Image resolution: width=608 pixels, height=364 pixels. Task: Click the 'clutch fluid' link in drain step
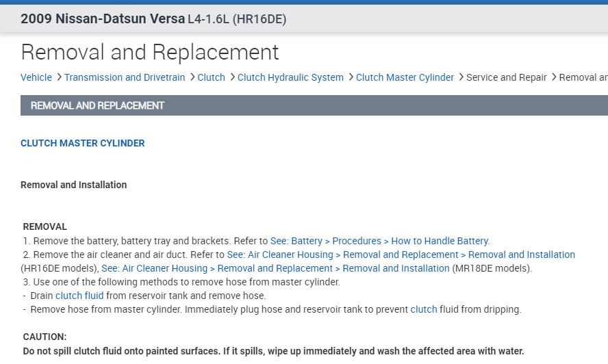(x=79, y=296)
